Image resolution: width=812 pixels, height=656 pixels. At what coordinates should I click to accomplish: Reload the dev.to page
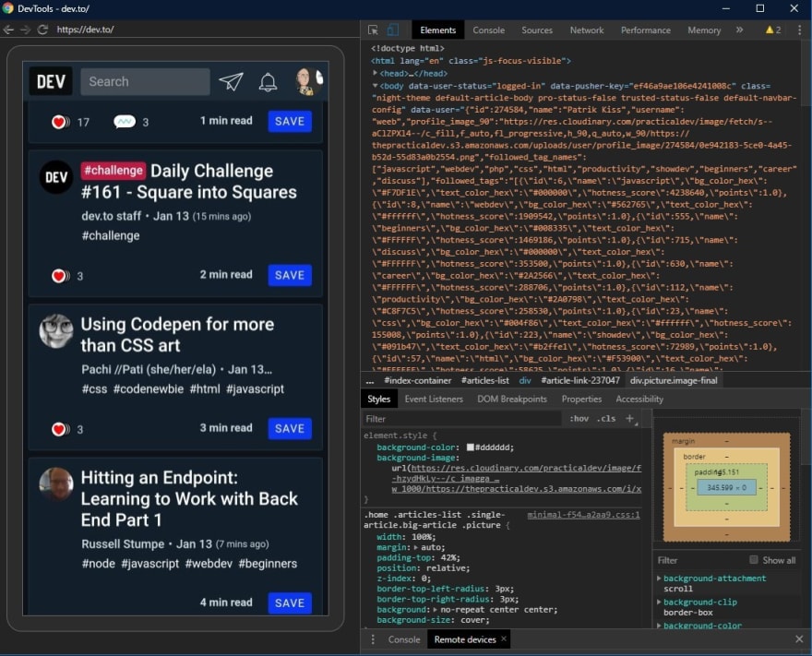pos(43,30)
